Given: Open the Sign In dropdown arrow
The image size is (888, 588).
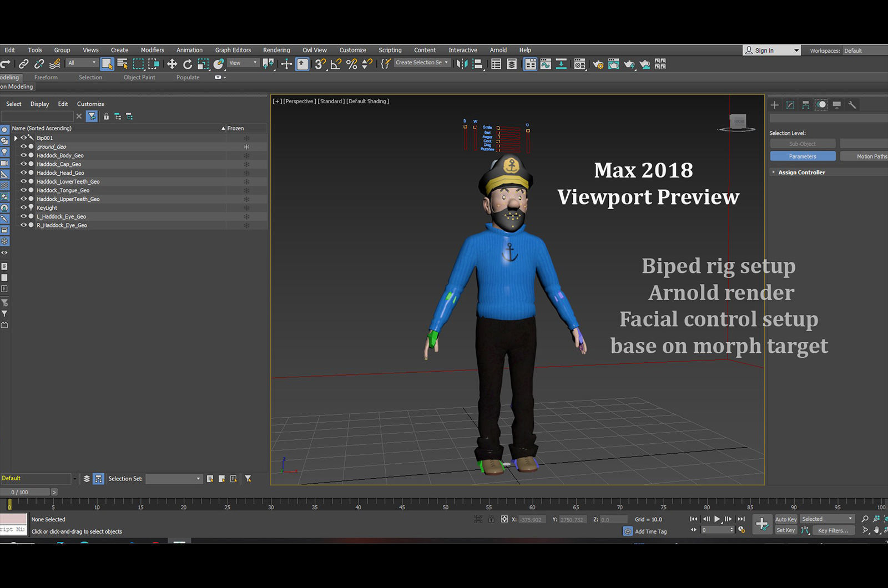Looking at the screenshot, I should pyautogui.click(x=796, y=50).
